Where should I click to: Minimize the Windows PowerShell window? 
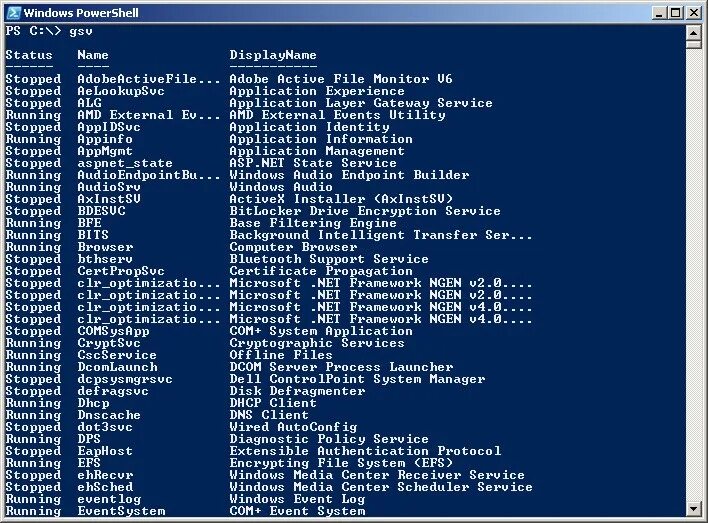pos(659,13)
